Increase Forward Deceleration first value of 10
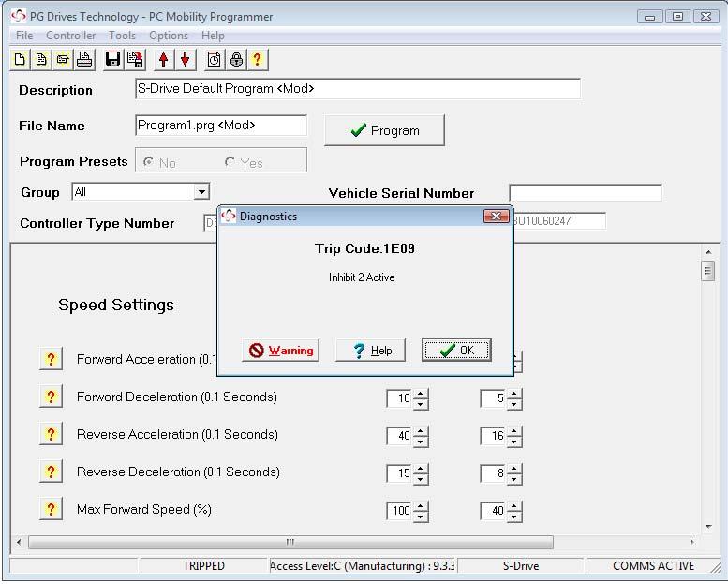 tap(420, 394)
